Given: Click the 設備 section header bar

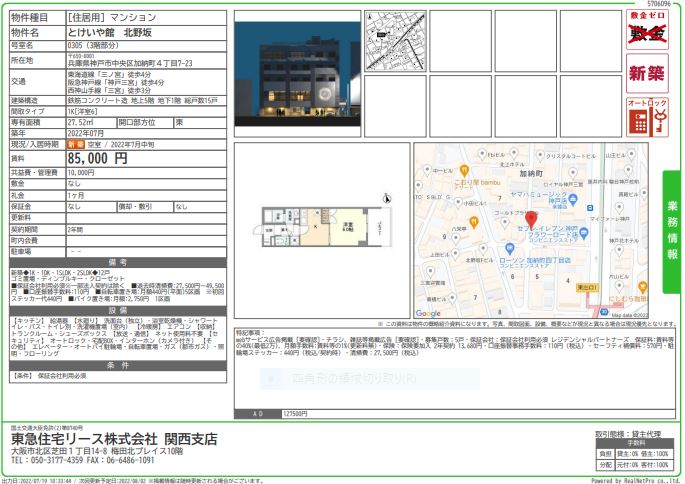Looking at the screenshot, I should coord(118,311).
